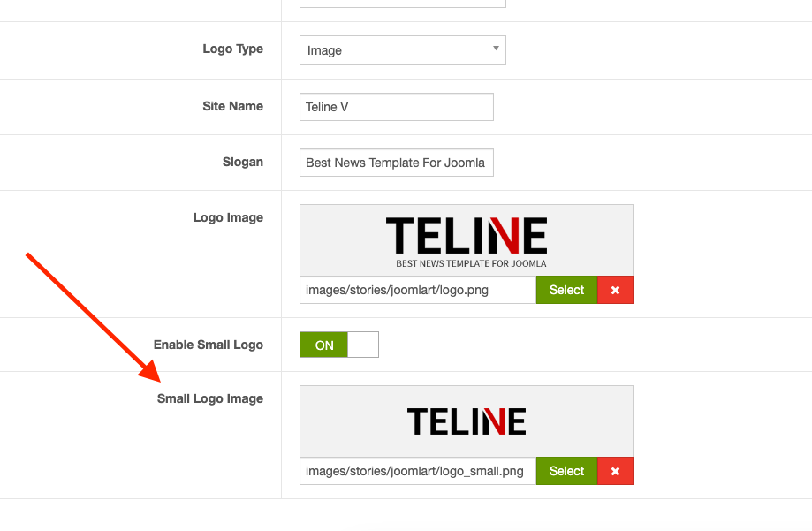Focus the Site Name field containing Teline V
This screenshot has width=812, height=531.
tap(396, 107)
